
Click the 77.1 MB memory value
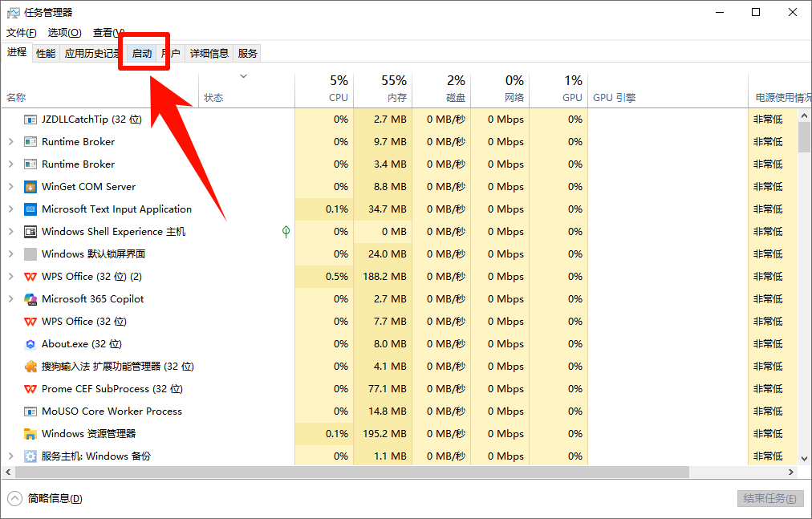tap(388, 389)
